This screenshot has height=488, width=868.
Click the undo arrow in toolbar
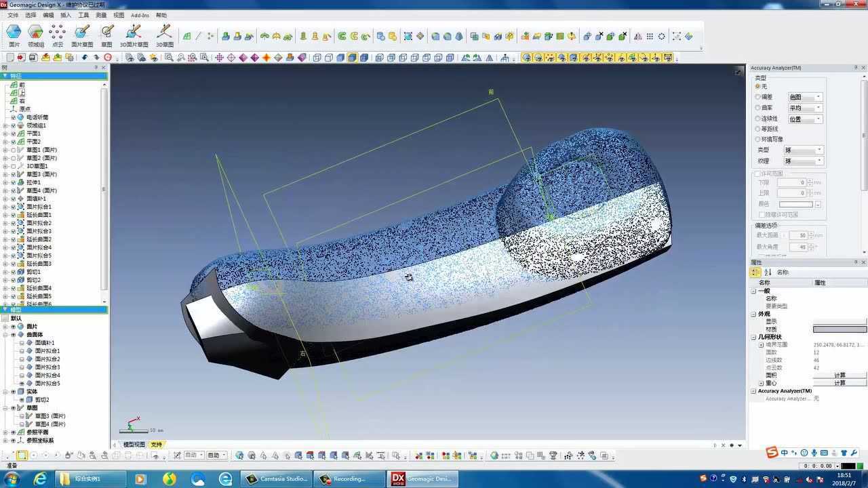[85, 58]
